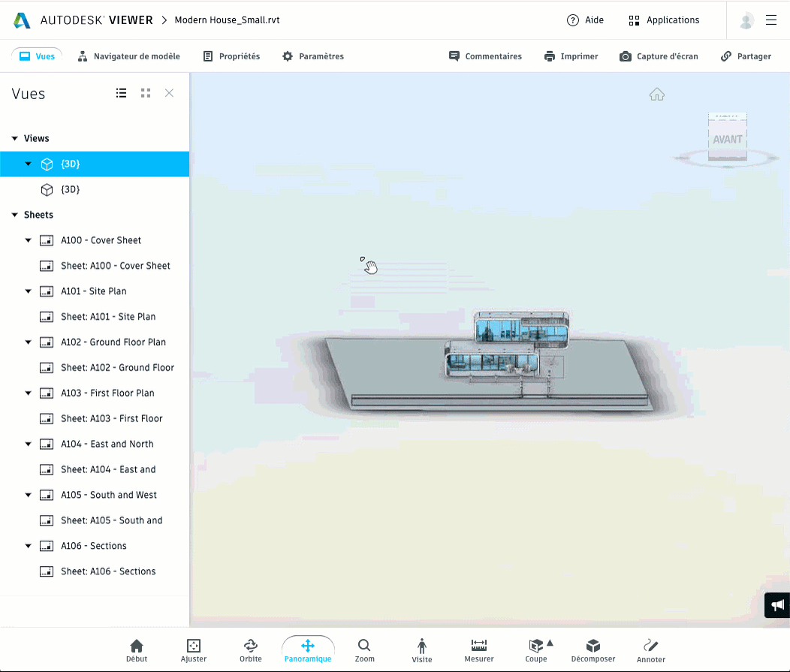The image size is (790, 672).
Task: Open the Applications grid menu
Action: pyautogui.click(x=664, y=20)
